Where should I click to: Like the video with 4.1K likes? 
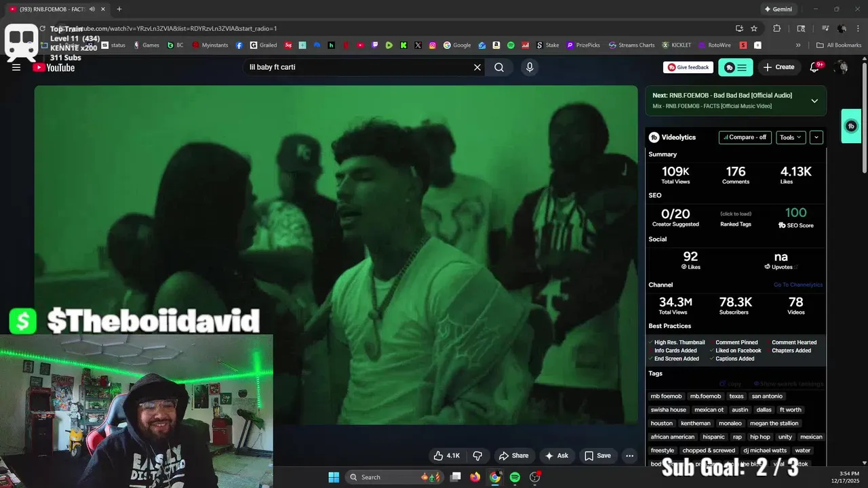(x=446, y=455)
